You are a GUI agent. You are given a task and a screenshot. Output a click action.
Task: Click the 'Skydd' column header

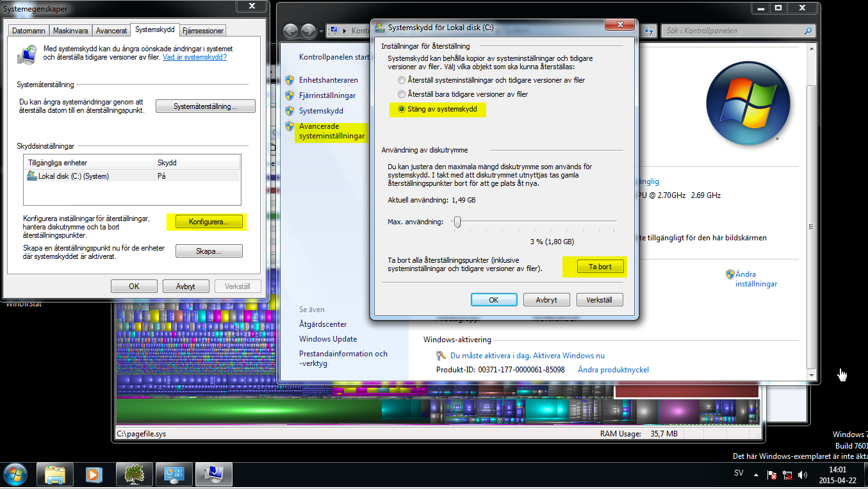pyautogui.click(x=197, y=163)
